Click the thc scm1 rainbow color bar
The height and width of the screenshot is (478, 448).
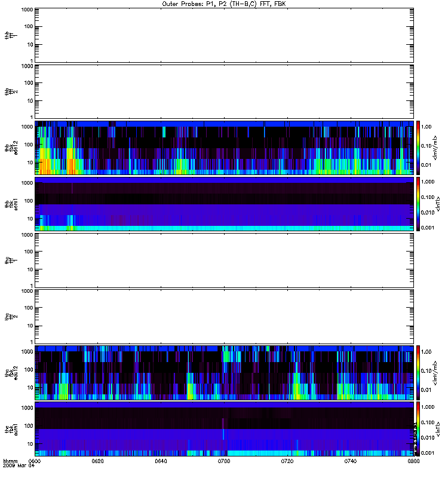click(418, 429)
